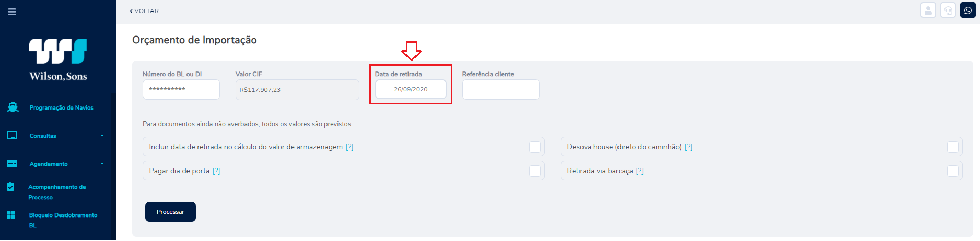
Task: Open the user profile icon
Action: [928, 10]
